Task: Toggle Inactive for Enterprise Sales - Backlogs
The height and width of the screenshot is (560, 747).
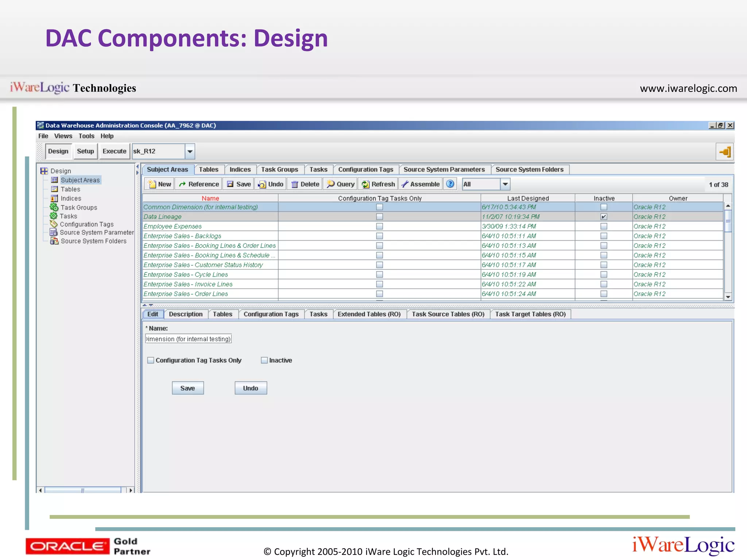Action: point(604,236)
